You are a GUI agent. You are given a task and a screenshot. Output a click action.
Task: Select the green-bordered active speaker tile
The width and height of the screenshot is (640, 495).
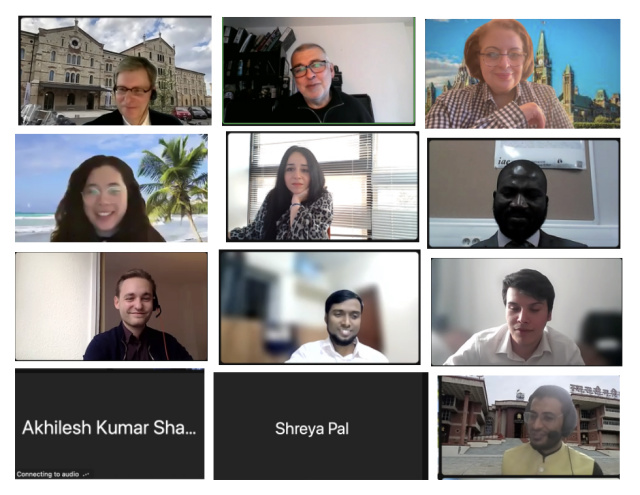coord(319,71)
